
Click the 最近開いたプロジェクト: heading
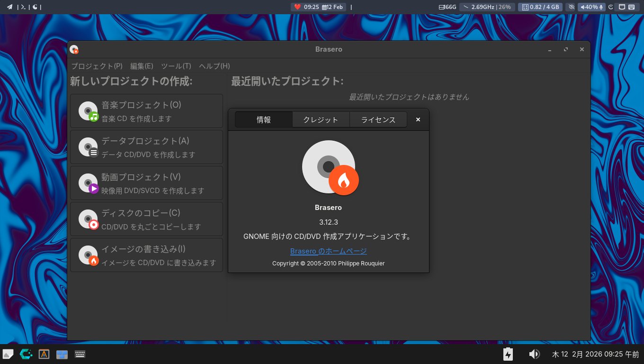[x=287, y=81]
